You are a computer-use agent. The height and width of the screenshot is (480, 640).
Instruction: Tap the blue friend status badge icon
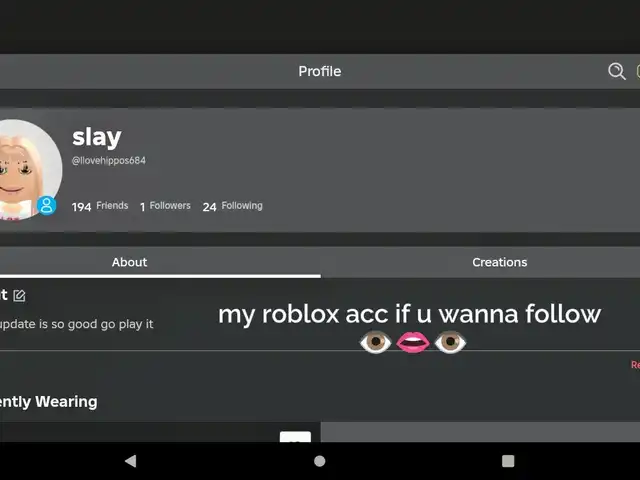(x=47, y=205)
